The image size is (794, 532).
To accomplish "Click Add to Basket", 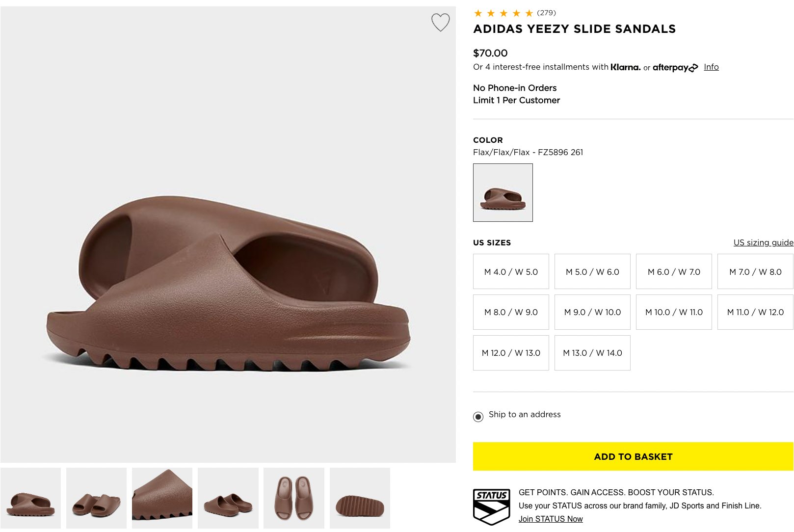I will click(633, 456).
